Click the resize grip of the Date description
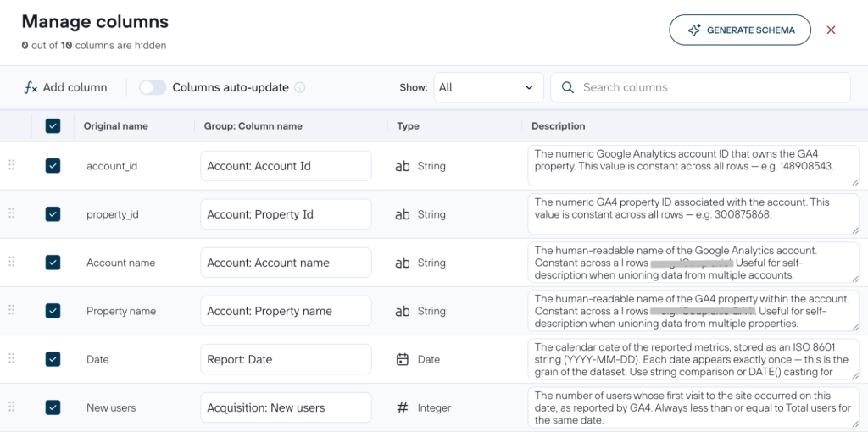This screenshot has width=868, height=432. 855,376
